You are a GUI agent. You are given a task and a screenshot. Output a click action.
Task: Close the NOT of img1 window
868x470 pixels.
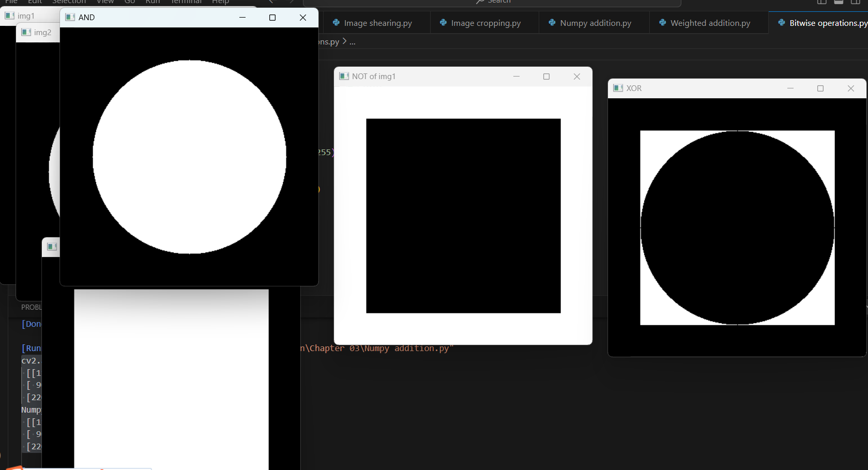point(577,77)
